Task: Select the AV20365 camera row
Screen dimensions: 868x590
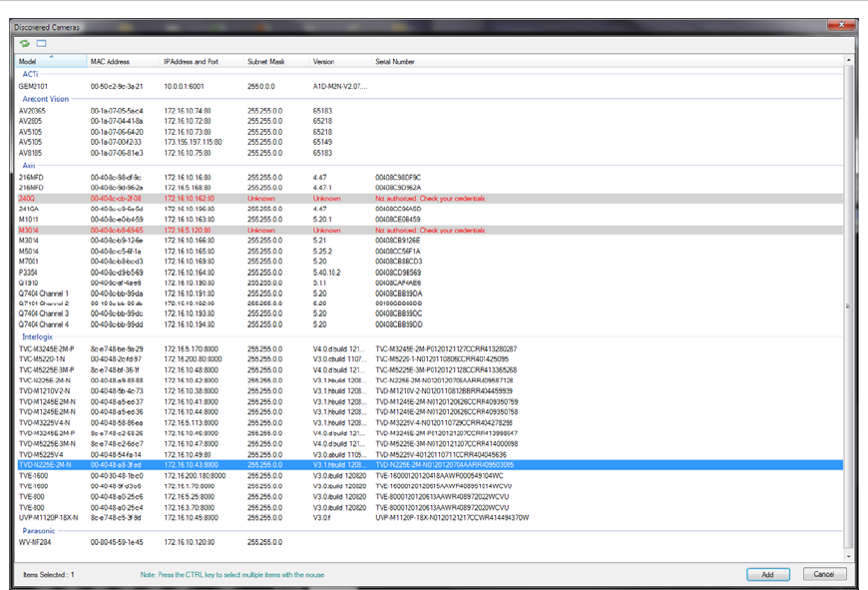Action: click(x=430, y=111)
